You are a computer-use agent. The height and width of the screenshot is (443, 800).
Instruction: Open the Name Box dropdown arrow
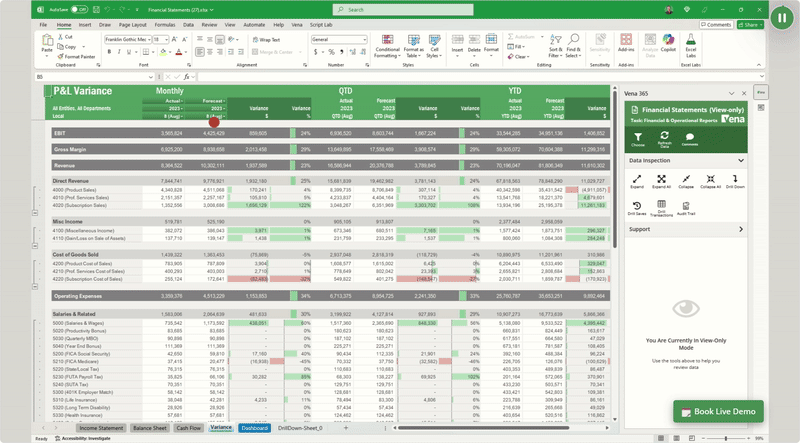(151, 77)
